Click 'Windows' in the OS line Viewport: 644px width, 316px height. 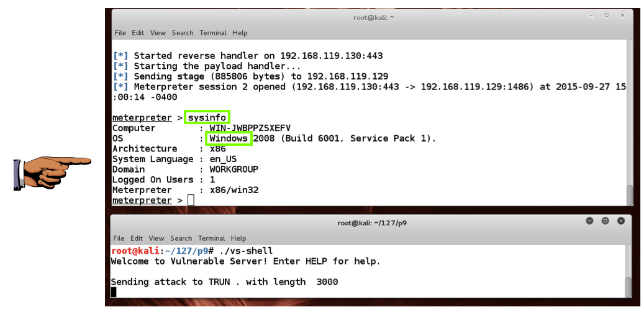point(229,138)
